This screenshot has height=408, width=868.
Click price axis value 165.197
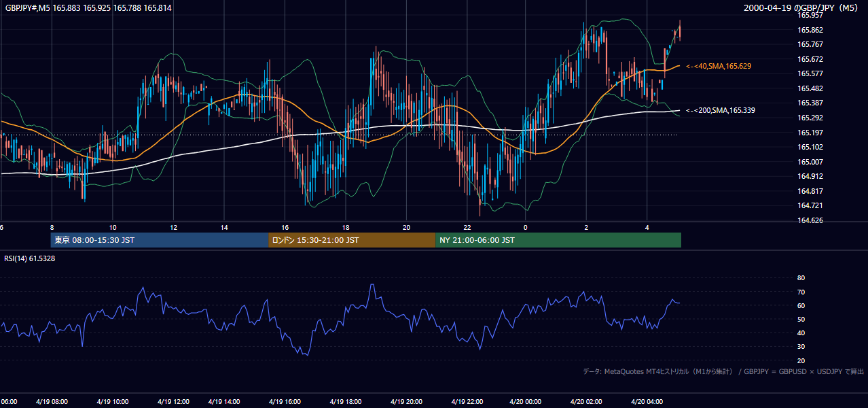[x=810, y=133]
